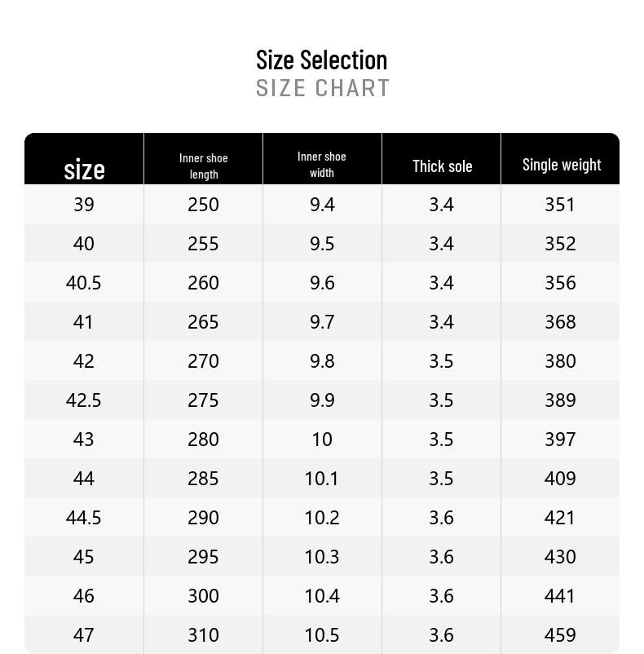
Task: Select the 'size' column header
Action: pyautogui.click(x=84, y=170)
